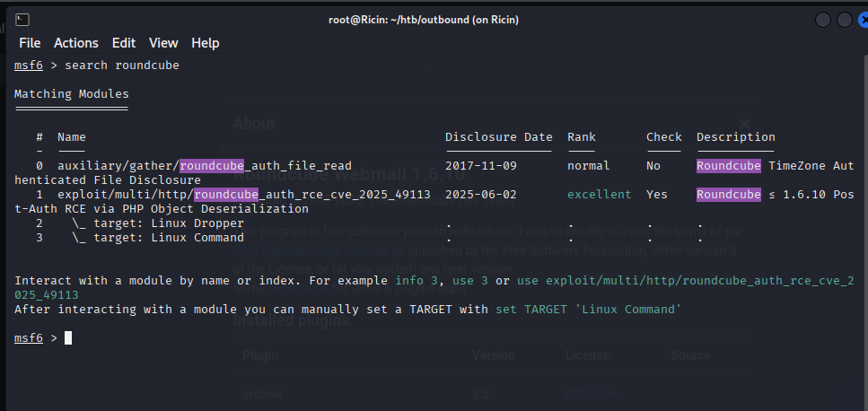Click the 'excellent' rank value
Screen dimensions: 868x411
pos(599,195)
